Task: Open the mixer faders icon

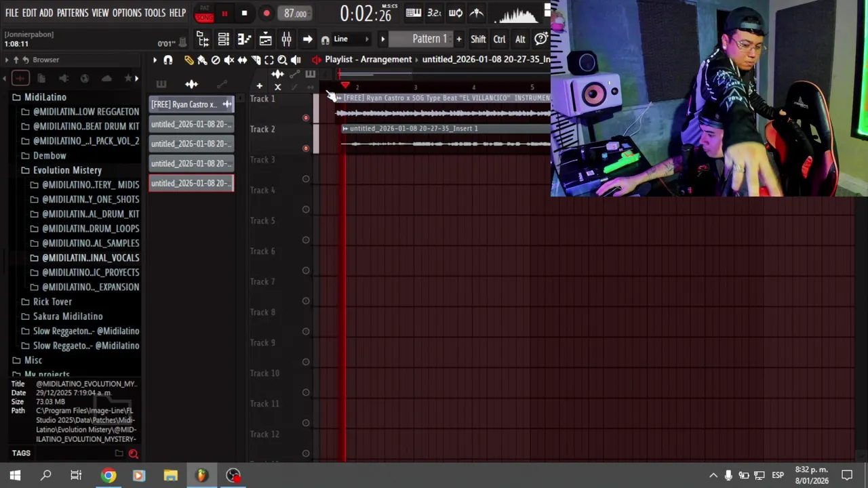Action: click(x=286, y=39)
